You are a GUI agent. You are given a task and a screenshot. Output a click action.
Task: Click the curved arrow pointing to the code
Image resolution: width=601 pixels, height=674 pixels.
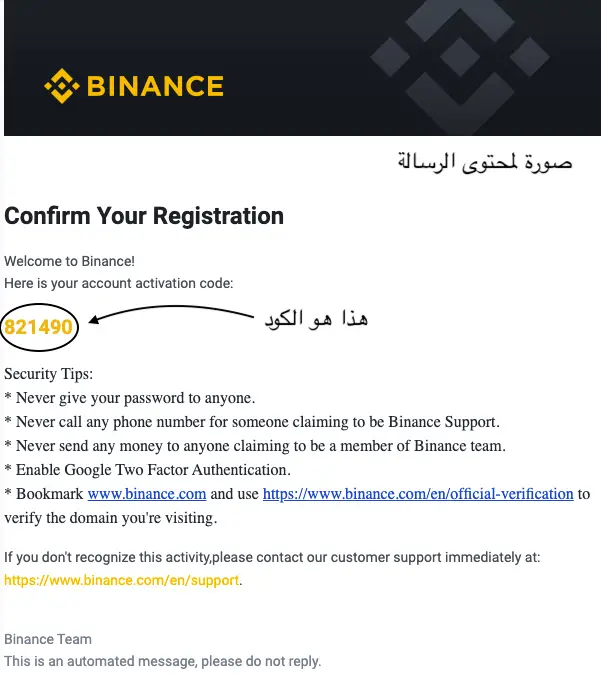tap(171, 314)
